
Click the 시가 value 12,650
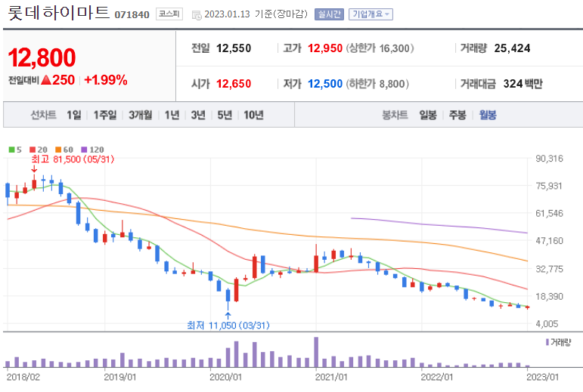(234, 84)
